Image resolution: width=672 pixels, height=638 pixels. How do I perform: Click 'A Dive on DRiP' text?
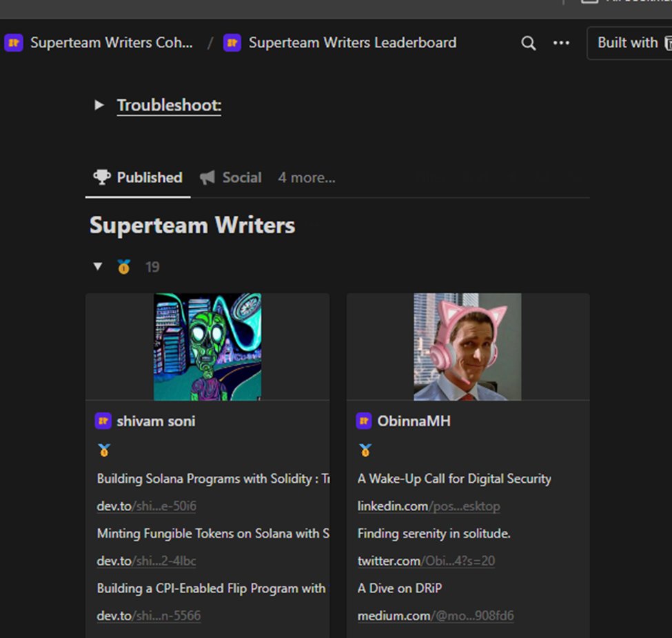[x=400, y=588]
